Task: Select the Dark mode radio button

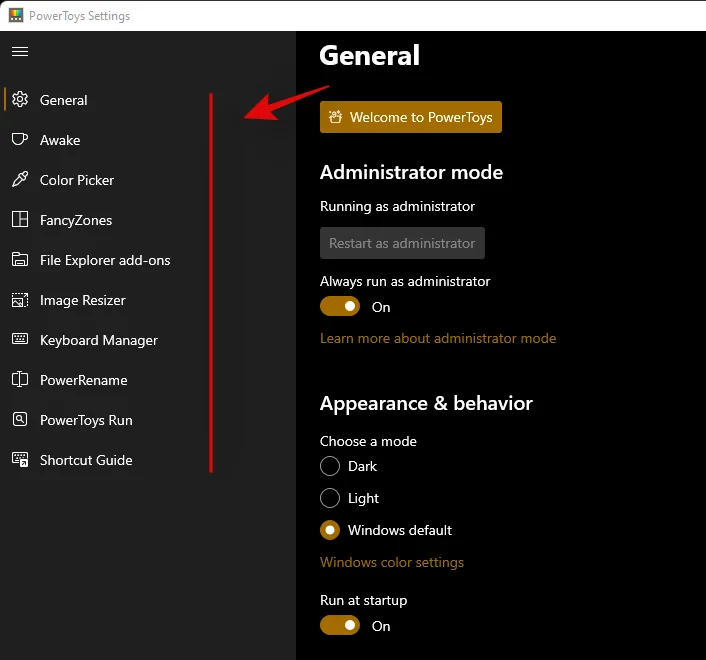Action: tap(330, 466)
